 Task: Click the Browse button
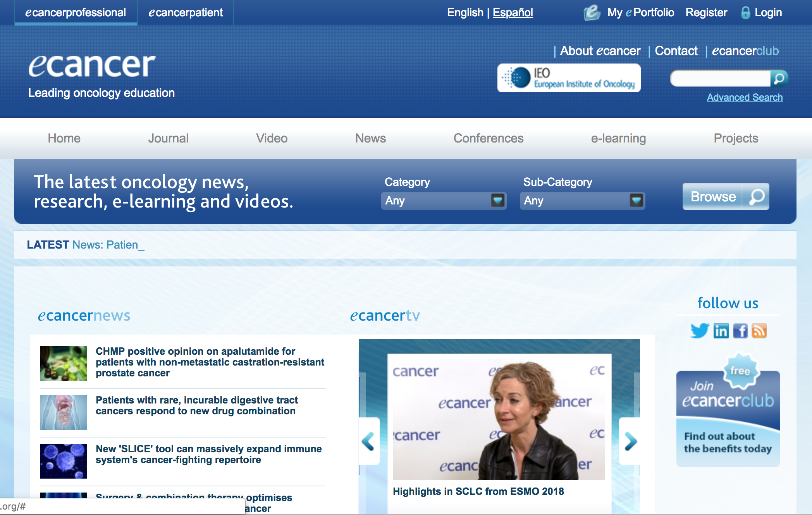(x=726, y=196)
